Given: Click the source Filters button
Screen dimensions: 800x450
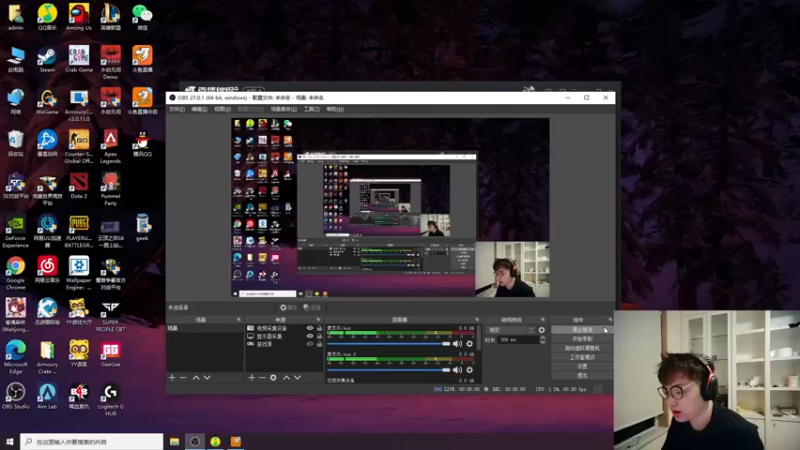Looking at the screenshot, I should pyautogui.click(x=312, y=308).
